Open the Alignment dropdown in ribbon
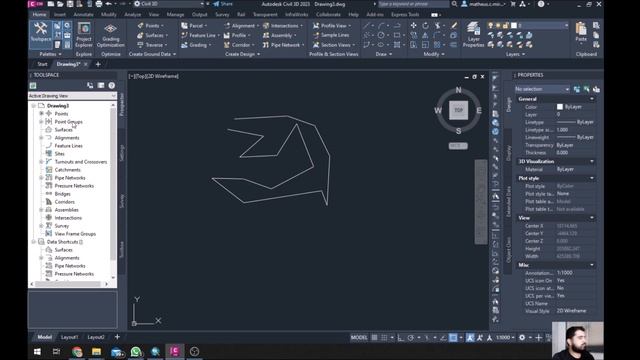This screenshot has height=360, width=640. pos(242,25)
